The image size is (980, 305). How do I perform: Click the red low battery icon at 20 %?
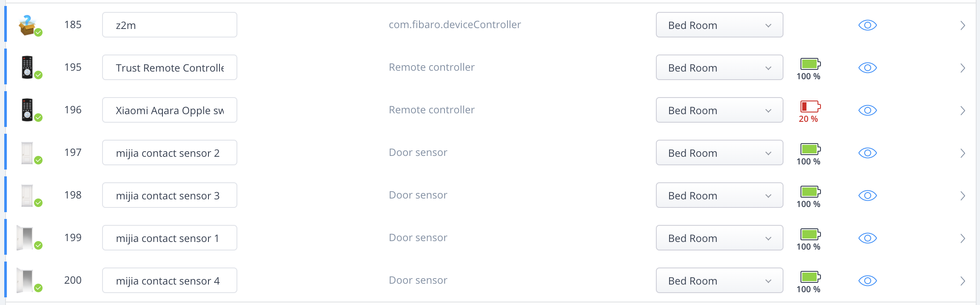point(810,106)
